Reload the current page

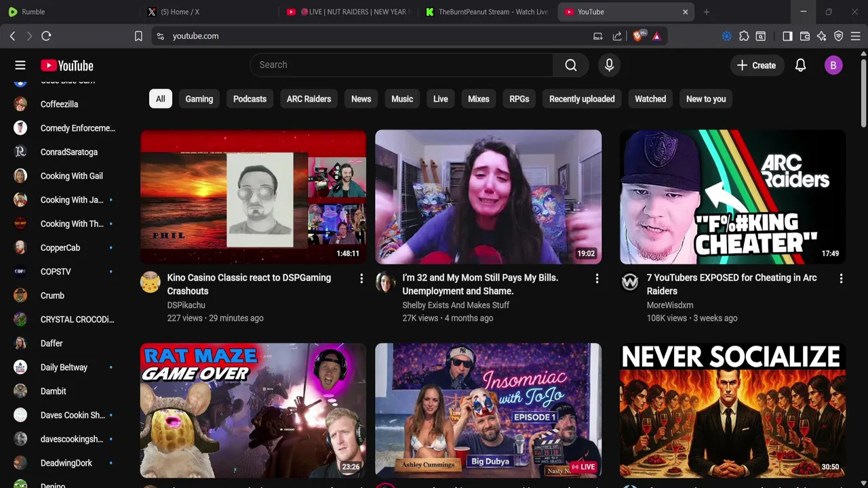(x=46, y=36)
